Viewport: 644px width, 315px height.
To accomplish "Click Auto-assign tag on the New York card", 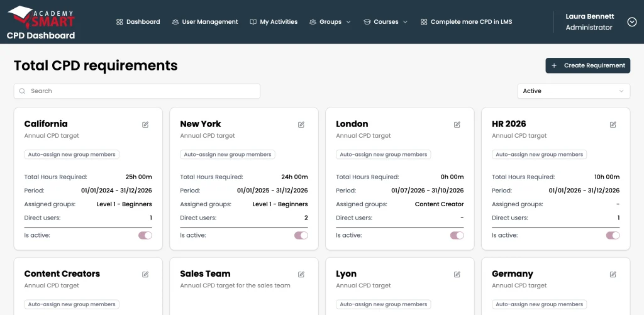I will (228, 155).
